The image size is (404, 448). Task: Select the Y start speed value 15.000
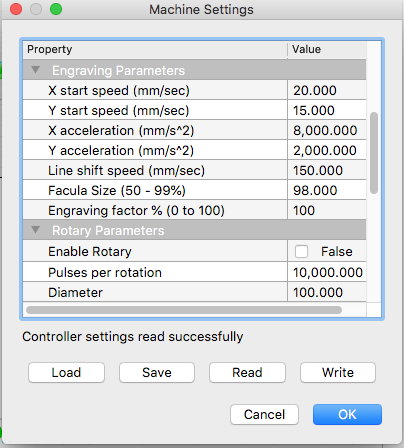click(327, 110)
